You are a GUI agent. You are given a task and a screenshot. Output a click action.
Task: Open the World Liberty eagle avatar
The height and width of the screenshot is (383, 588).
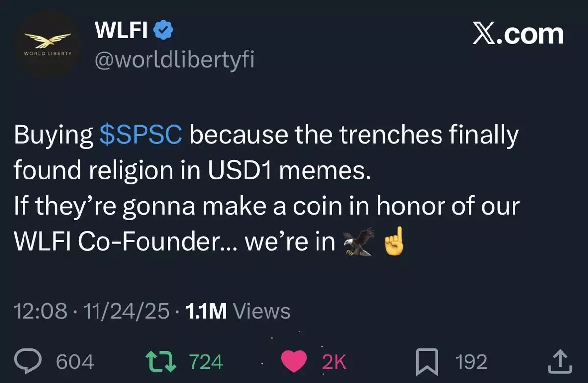pyautogui.click(x=48, y=44)
